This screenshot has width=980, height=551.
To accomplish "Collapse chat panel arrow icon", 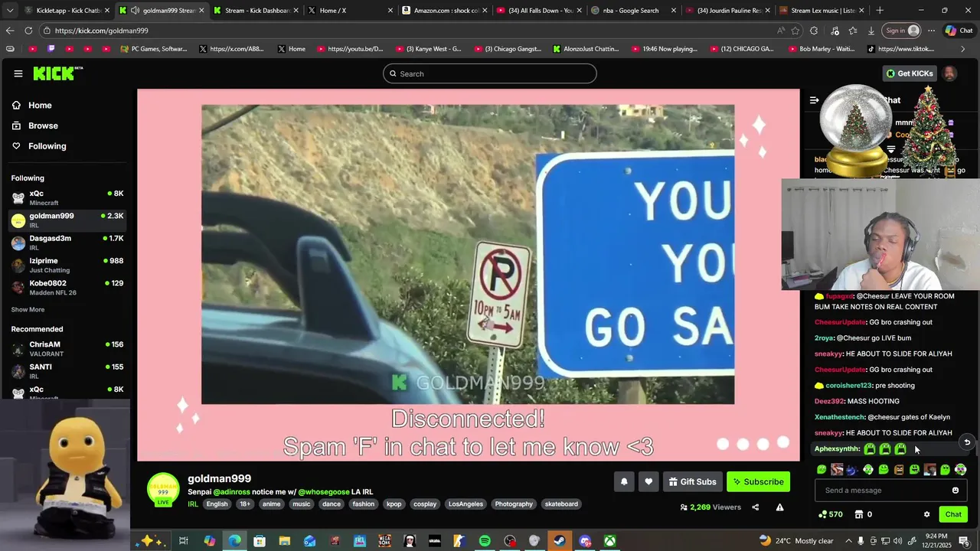I will [x=815, y=100].
